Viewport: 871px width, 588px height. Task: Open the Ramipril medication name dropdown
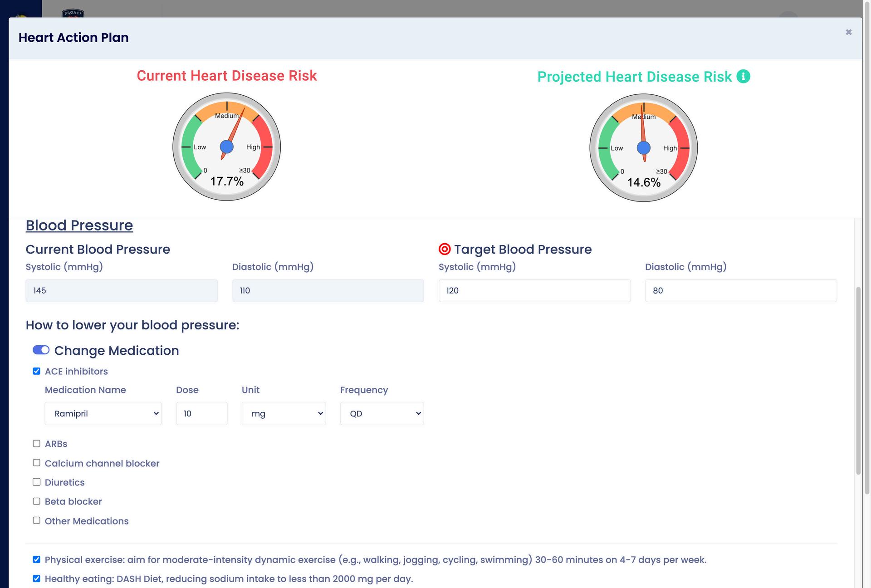pos(103,413)
